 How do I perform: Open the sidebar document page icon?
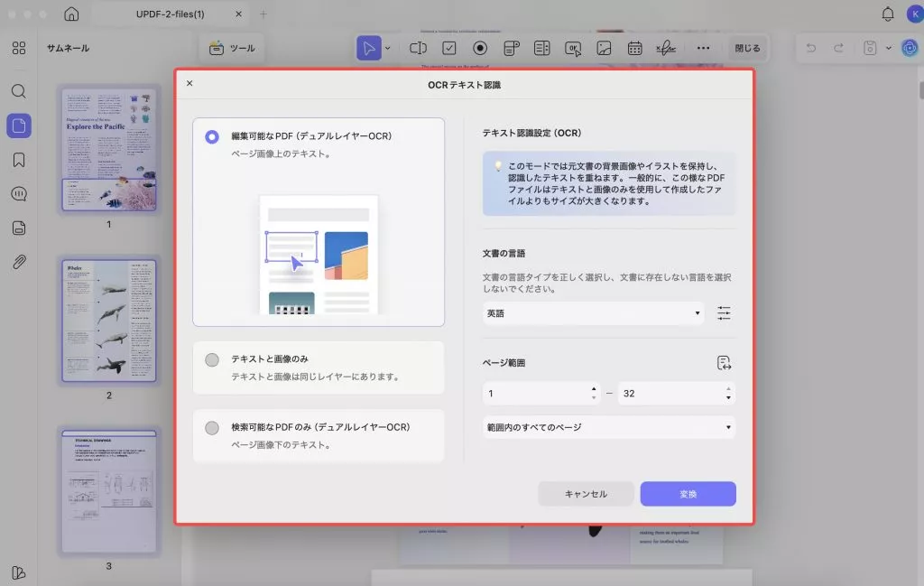tap(19, 228)
